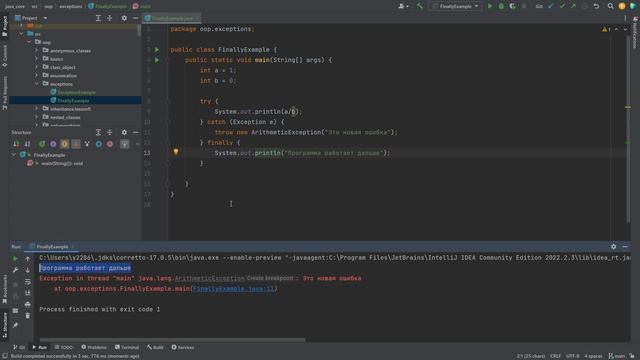Click the FinallyExample breadcrumb in navigation bar
Image resolution: width=640 pixels, height=360 pixels.
108,6
